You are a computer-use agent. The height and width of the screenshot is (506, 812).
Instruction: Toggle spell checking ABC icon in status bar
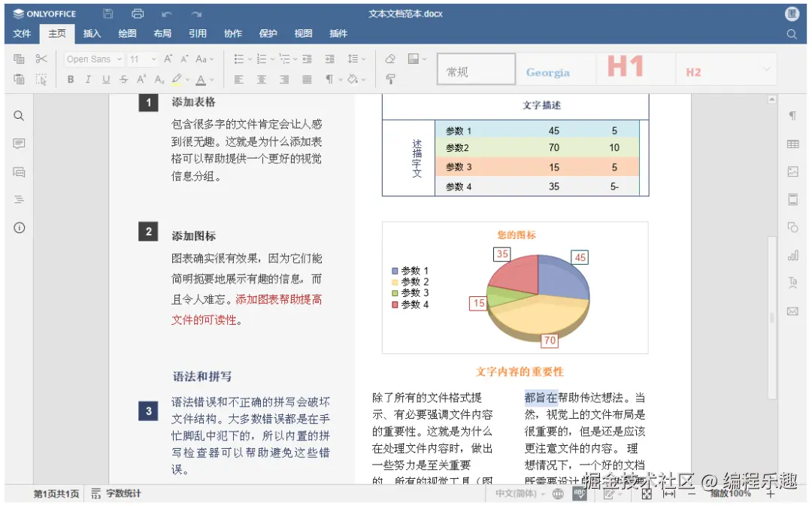coord(580,493)
